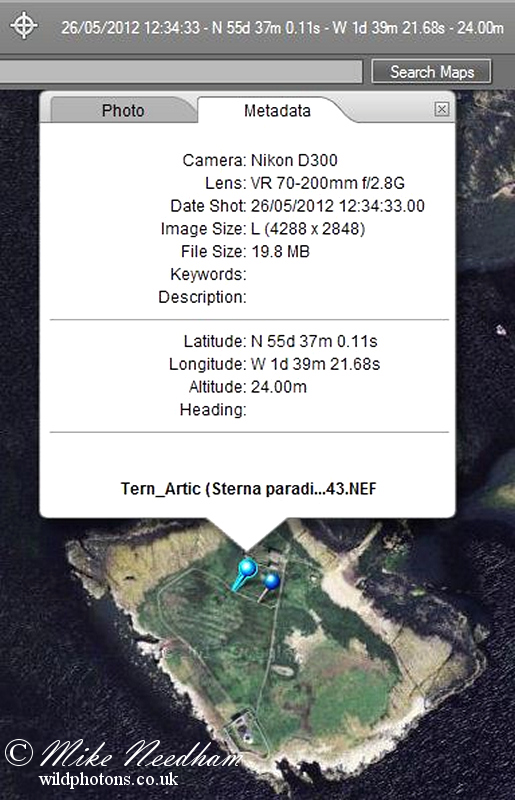Close the metadata popup with X
Viewport: 515px width, 800px height.
pos(442,109)
